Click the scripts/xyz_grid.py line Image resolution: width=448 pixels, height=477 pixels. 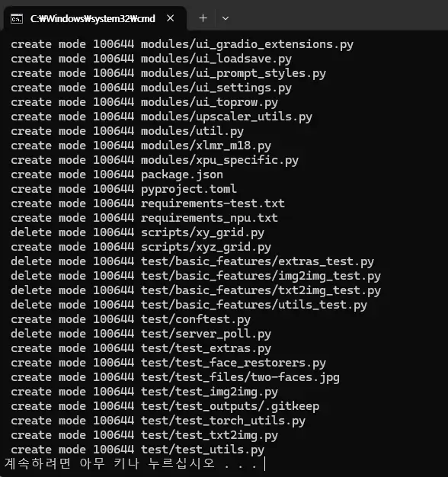coord(141,247)
